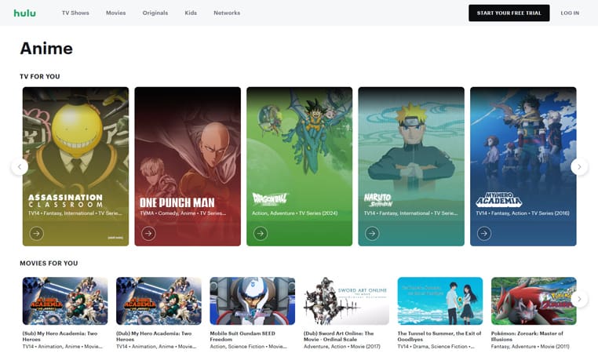
Task: Open (Sub) My Hero Academia: Two Heroes thumbnail
Action: (65, 300)
